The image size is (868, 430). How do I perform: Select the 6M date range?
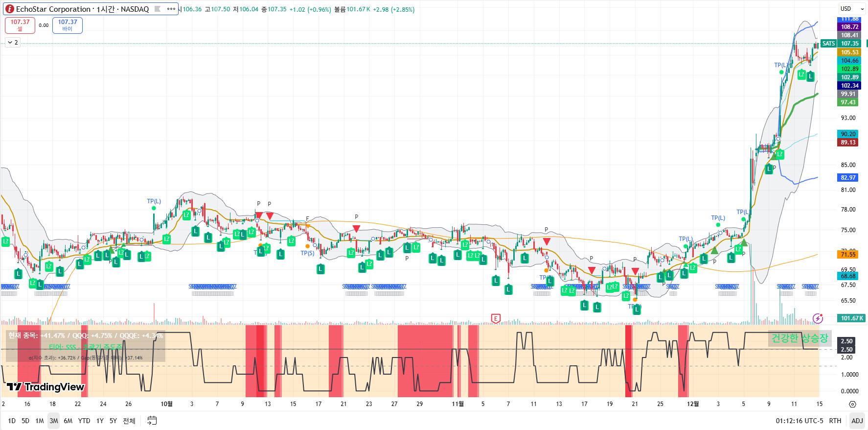[x=68, y=421]
